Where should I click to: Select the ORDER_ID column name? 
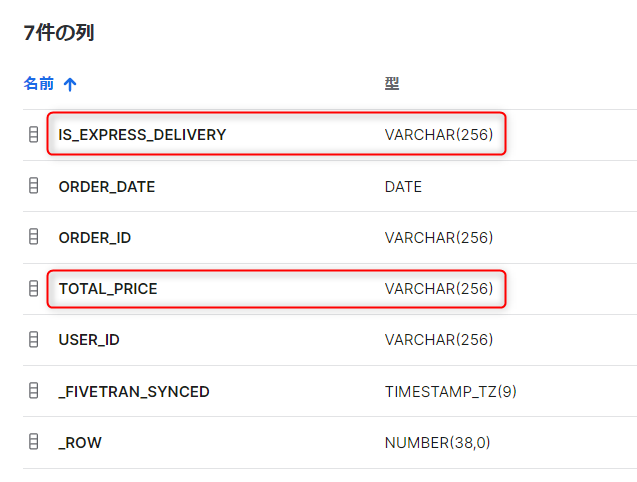(x=95, y=238)
